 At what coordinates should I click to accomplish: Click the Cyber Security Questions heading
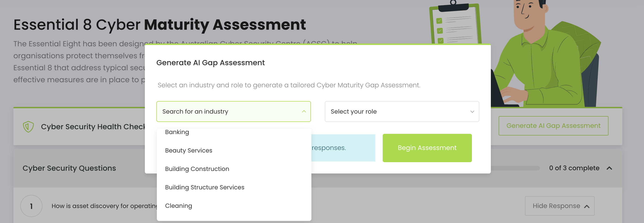[69, 168]
